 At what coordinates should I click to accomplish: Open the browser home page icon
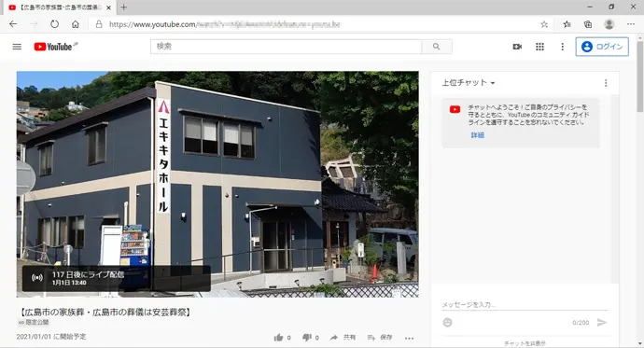[x=76, y=24]
